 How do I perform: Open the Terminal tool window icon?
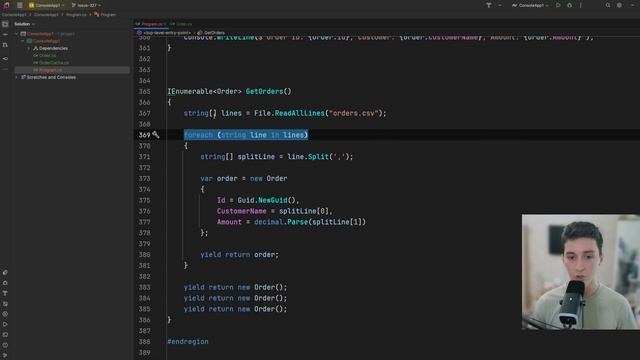pyautogui.click(x=5, y=335)
